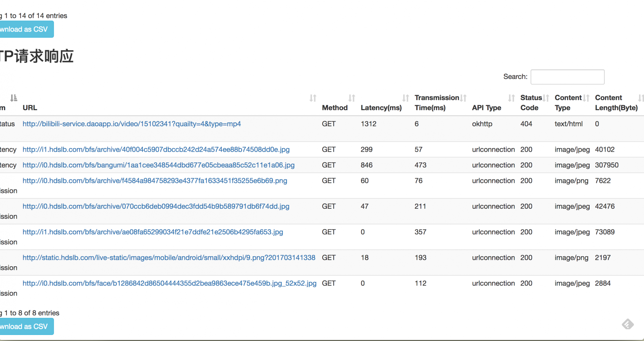644x341 pixels.
Task: Select the content length value 2197
Action: [603, 258]
